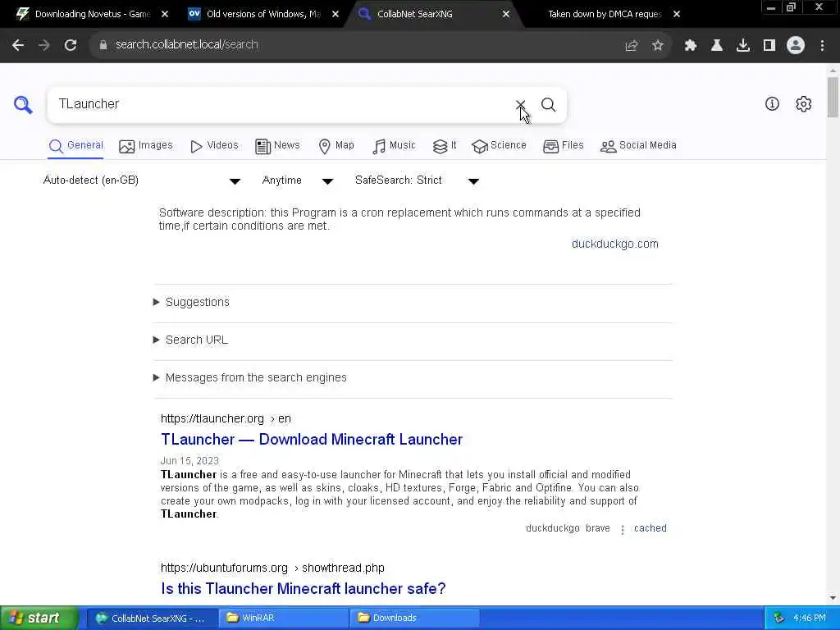Open the Windows start button
The width and height of the screenshot is (840, 630).
pyautogui.click(x=39, y=618)
